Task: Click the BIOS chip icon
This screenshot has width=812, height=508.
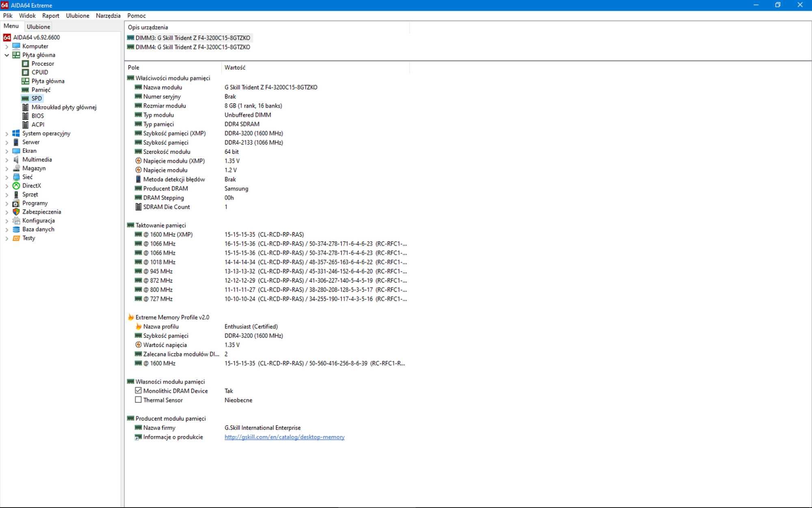Action: 25,116
